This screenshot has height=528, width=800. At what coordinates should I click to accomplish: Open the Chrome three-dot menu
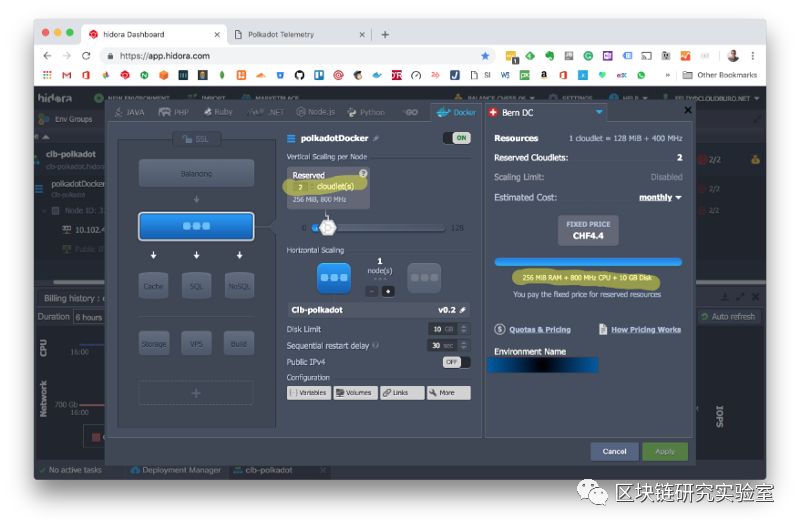coord(753,56)
